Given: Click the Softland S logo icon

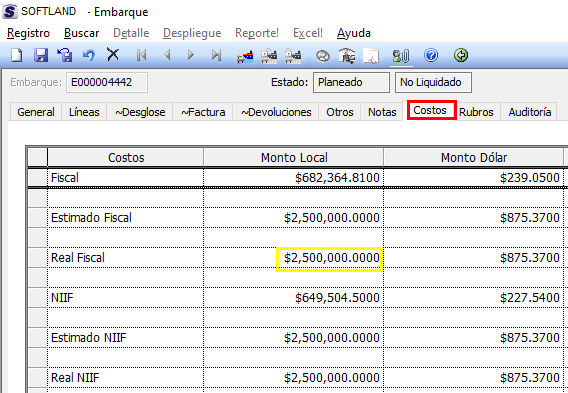Looking at the screenshot, I should [10, 11].
